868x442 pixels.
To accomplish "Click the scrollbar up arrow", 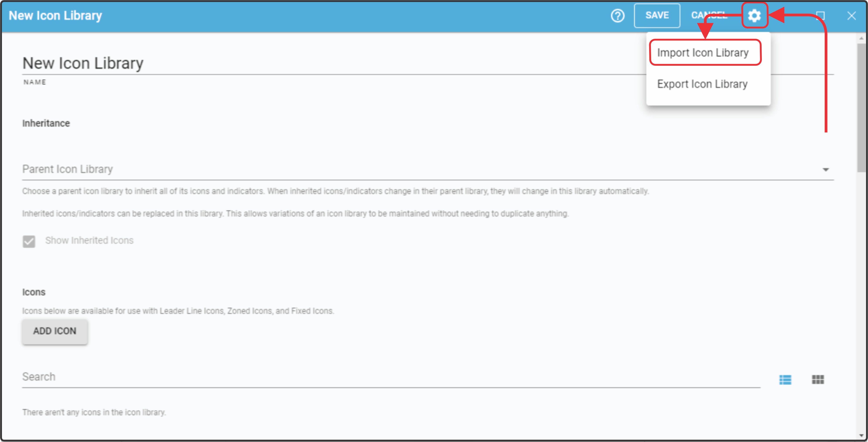I will tap(861, 39).
